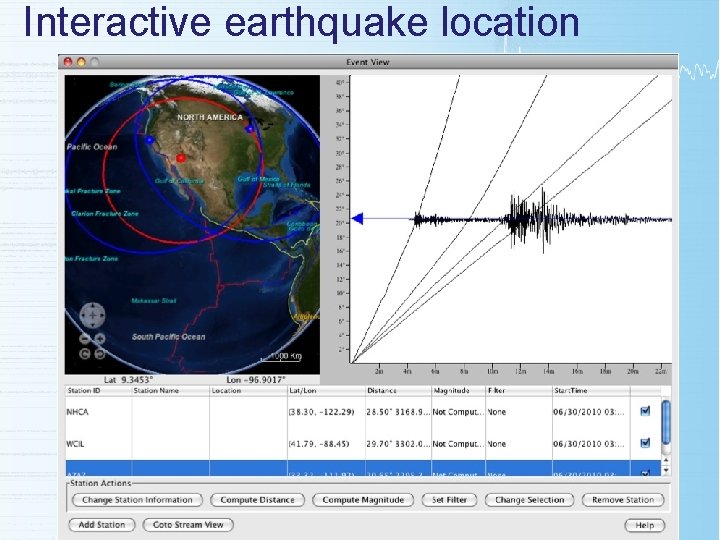
Task: Click the 28.50° distance cell
Action: click(398, 412)
